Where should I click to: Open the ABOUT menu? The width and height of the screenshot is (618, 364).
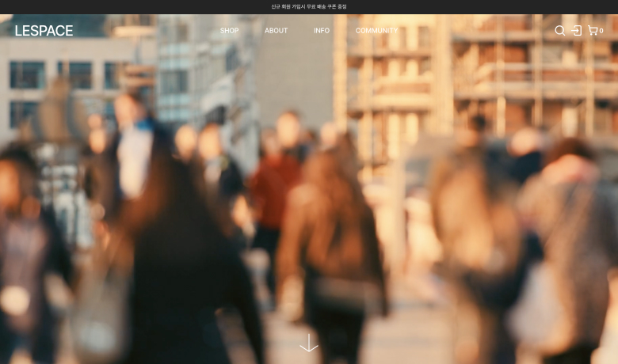(x=276, y=31)
